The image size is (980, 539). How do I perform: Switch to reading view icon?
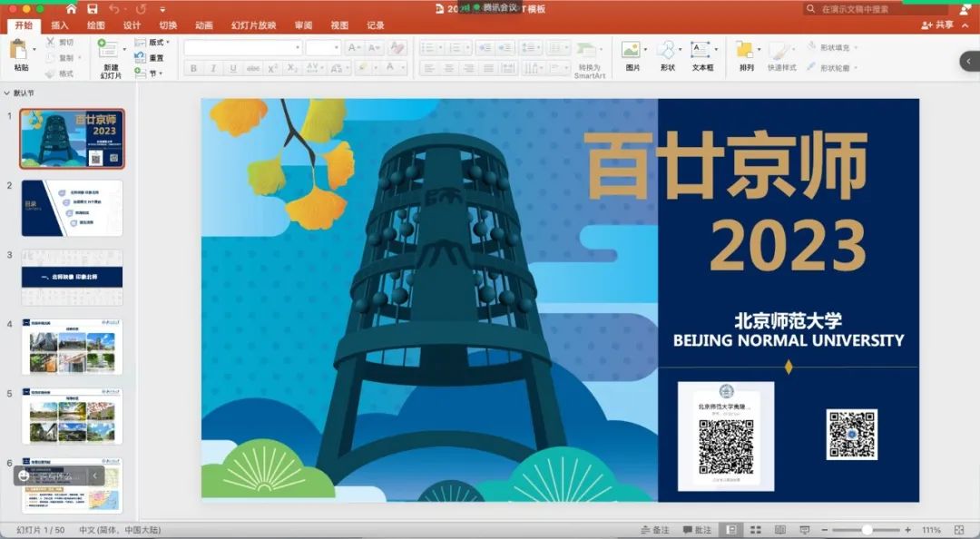click(x=780, y=530)
